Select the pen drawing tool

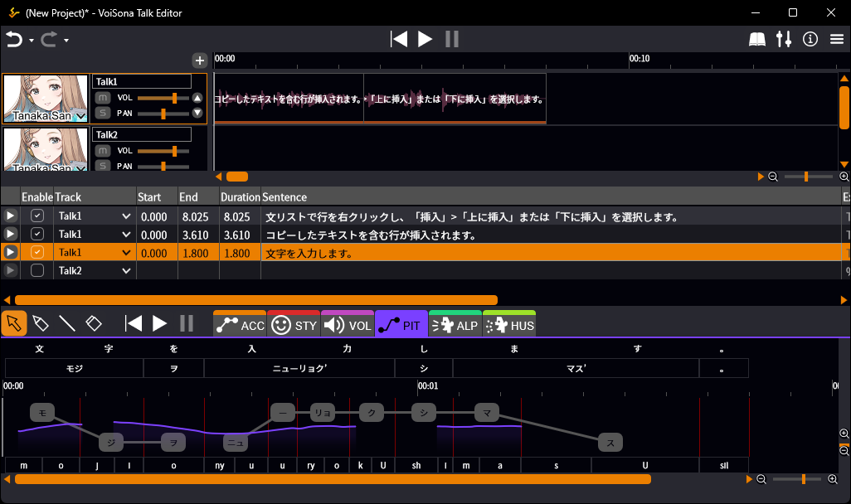pyautogui.click(x=41, y=323)
